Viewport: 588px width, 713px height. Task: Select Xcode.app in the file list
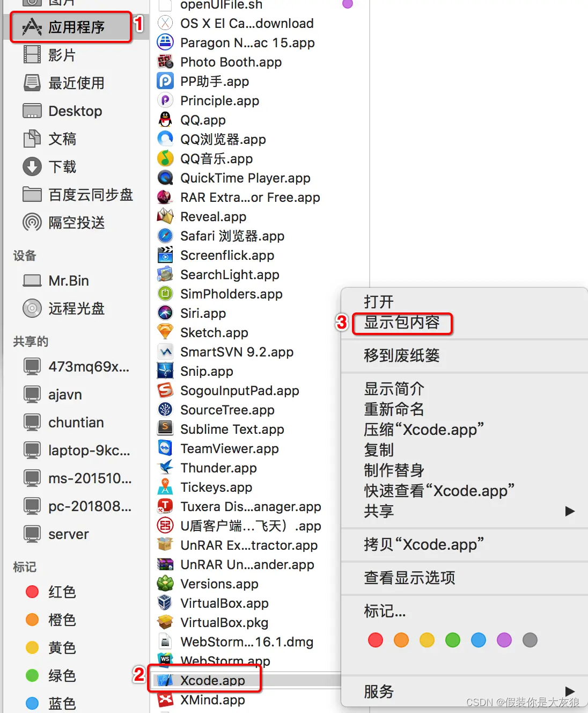coord(212,680)
